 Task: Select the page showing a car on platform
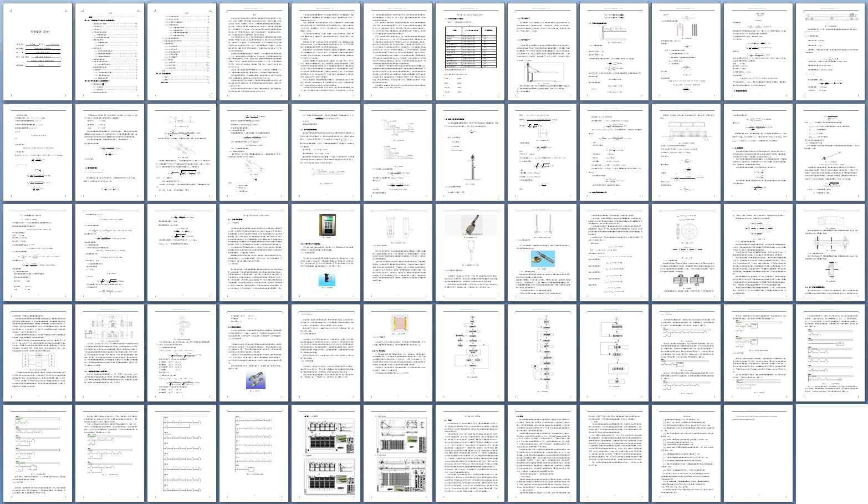point(614,52)
